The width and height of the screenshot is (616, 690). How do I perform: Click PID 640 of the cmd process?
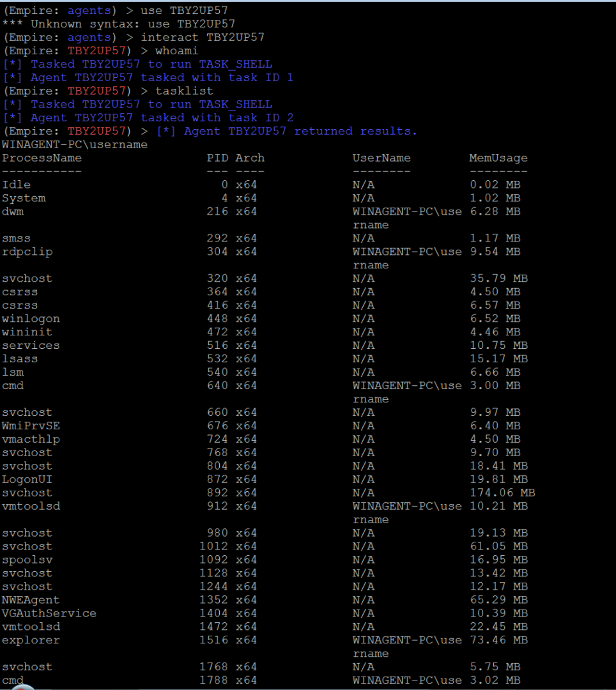(217, 385)
